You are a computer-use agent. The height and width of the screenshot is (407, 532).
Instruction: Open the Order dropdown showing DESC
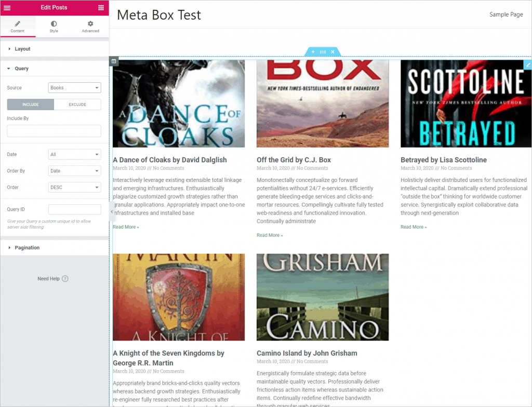[x=74, y=188]
